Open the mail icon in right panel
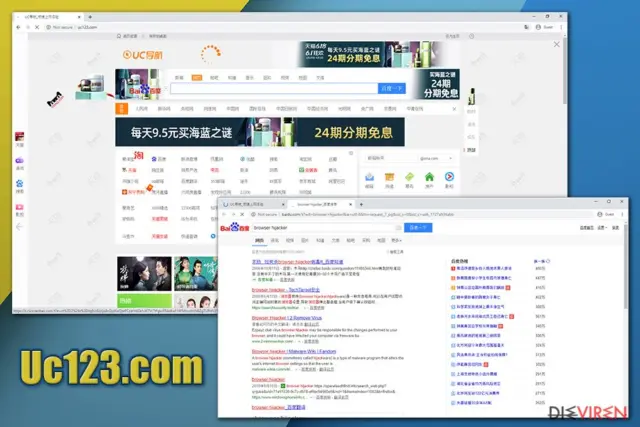The height and width of the screenshot is (427, 640). coord(369,177)
